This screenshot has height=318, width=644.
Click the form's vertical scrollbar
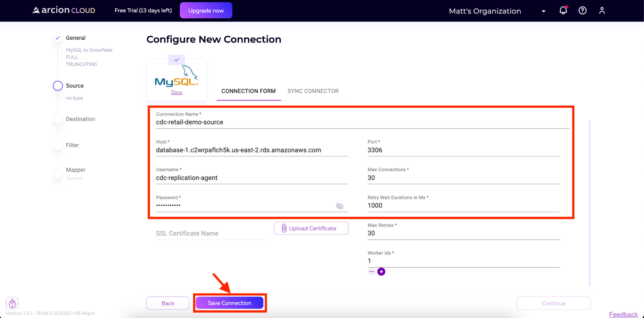point(590,203)
